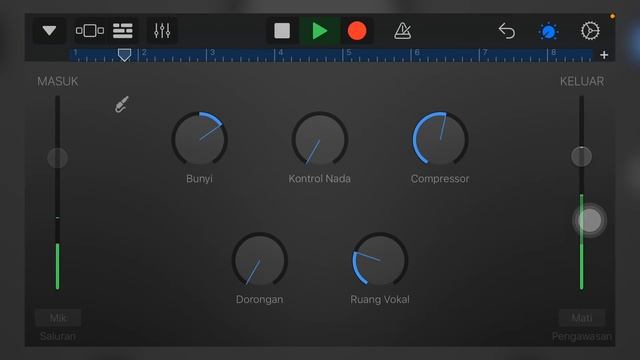The height and width of the screenshot is (360, 640).
Task: Add a song section with plus button
Action: (x=604, y=55)
